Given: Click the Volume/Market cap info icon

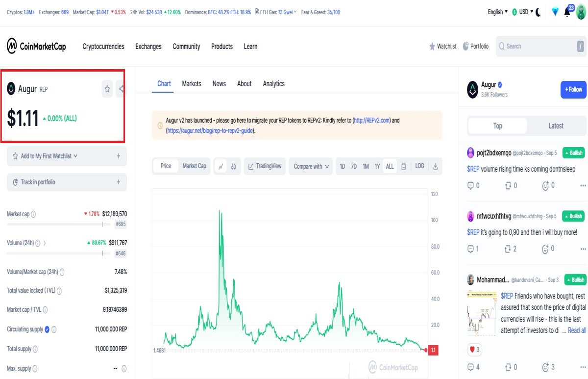Looking at the screenshot, I should pyautogui.click(x=62, y=272).
